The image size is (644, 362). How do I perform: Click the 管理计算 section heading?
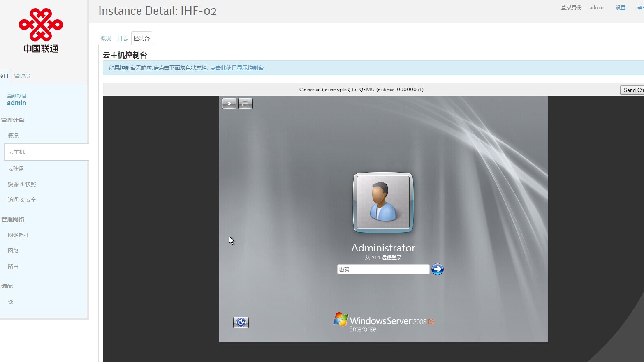coord(13,120)
